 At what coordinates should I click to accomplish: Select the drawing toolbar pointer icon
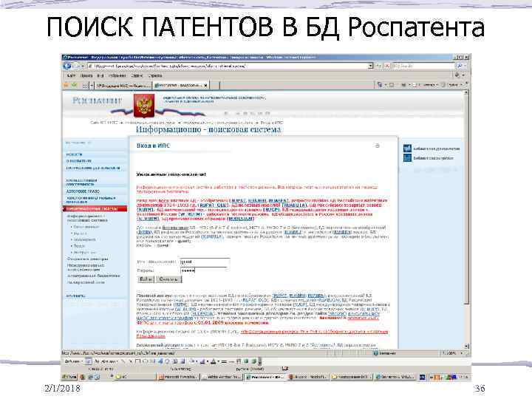coord(88,361)
